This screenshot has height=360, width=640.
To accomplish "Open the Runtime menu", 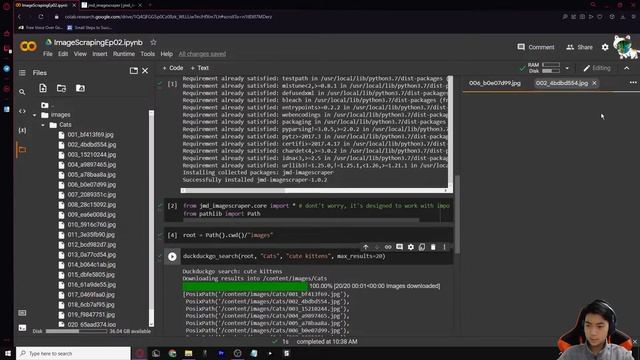I will click(124, 54).
